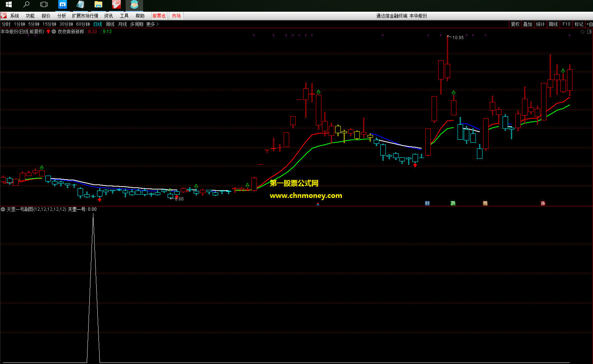Open the 分析 menu
593x364 pixels.
62,16
